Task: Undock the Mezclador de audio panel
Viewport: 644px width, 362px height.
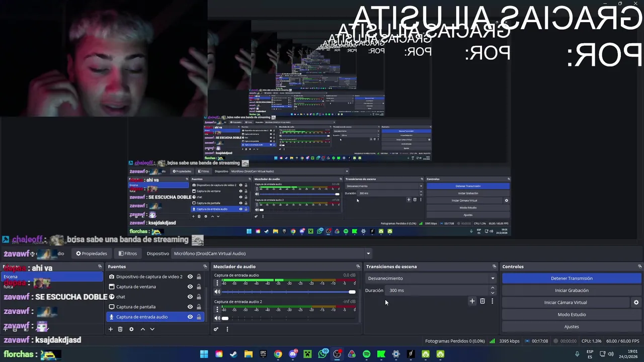Action: point(358,266)
